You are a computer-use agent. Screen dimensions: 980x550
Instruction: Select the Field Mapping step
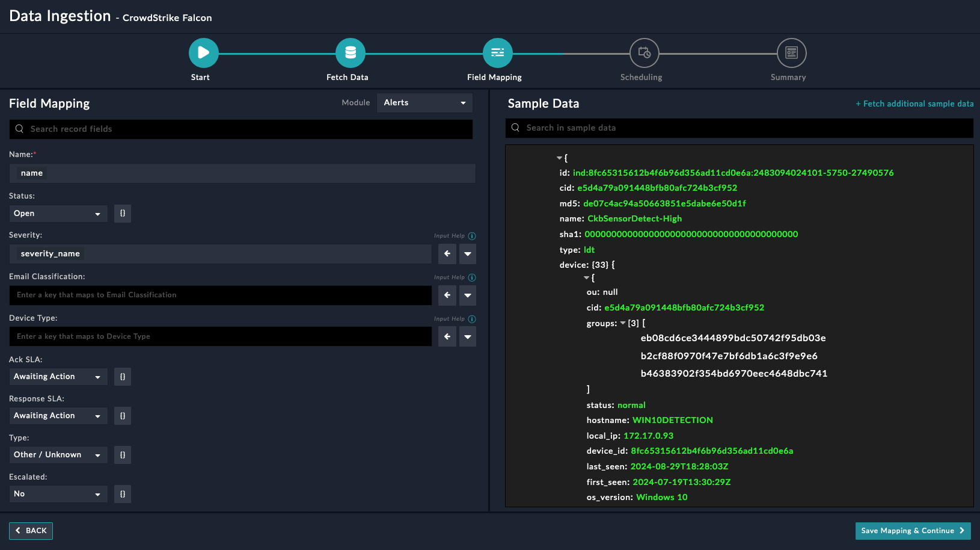(497, 53)
